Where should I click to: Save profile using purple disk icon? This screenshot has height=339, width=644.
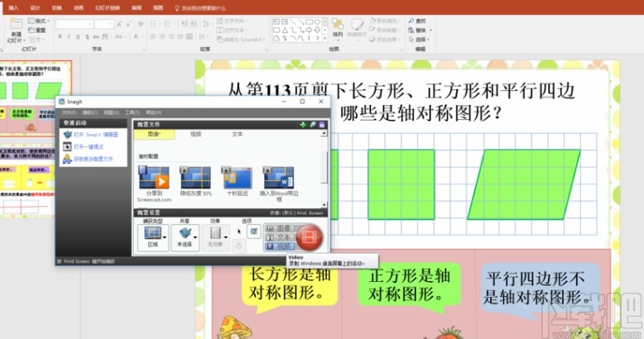point(322,124)
